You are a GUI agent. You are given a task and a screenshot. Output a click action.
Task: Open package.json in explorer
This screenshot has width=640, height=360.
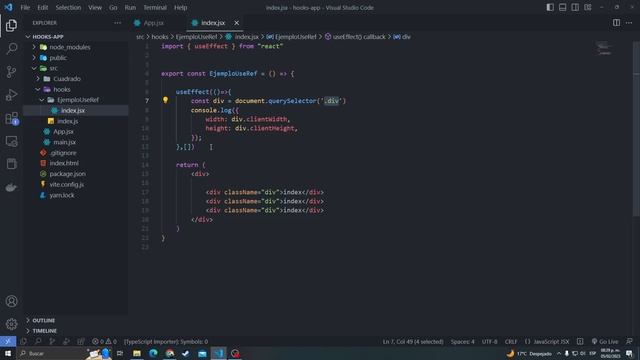[76, 174]
